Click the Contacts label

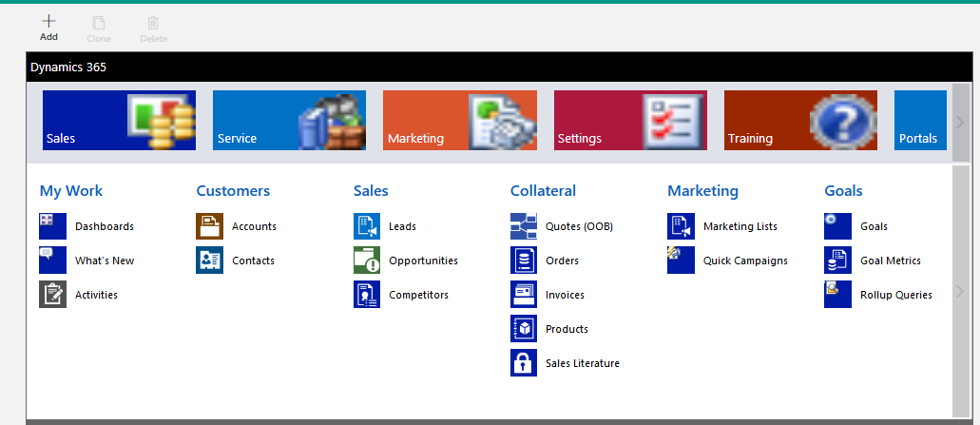coord(253,261)
